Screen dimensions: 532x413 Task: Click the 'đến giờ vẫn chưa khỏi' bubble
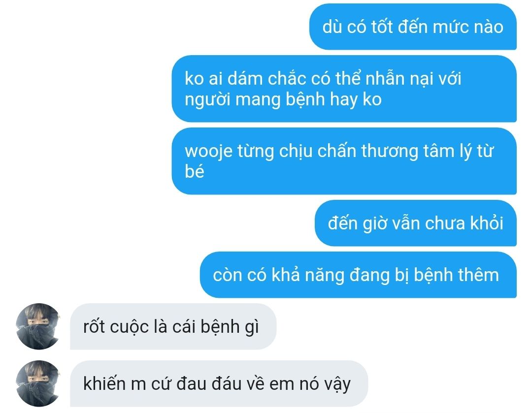[416, 223]
